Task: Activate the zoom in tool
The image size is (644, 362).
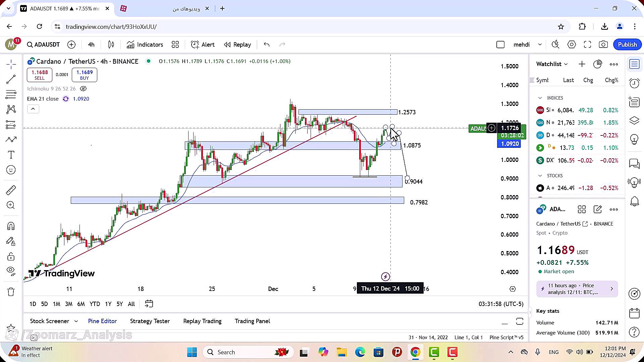Action: pos(11,205)
